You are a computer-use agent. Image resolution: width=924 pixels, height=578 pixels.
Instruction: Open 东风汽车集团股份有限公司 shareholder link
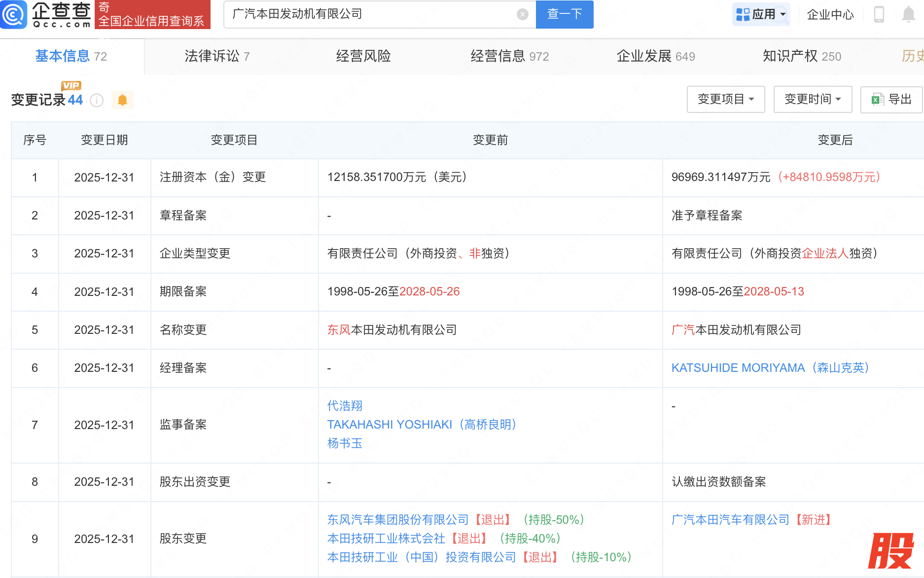point(397,520)
